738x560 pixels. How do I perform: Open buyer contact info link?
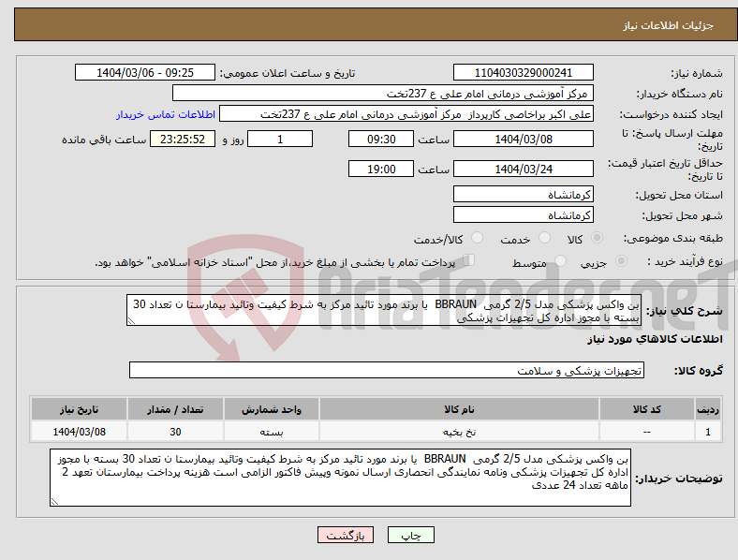[x=166, y=114]
